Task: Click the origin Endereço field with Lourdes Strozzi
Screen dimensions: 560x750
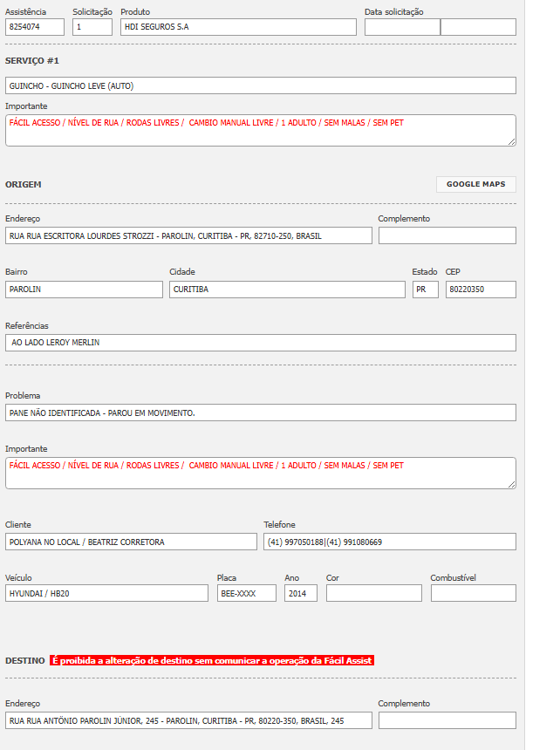Action: pos(188,235)
